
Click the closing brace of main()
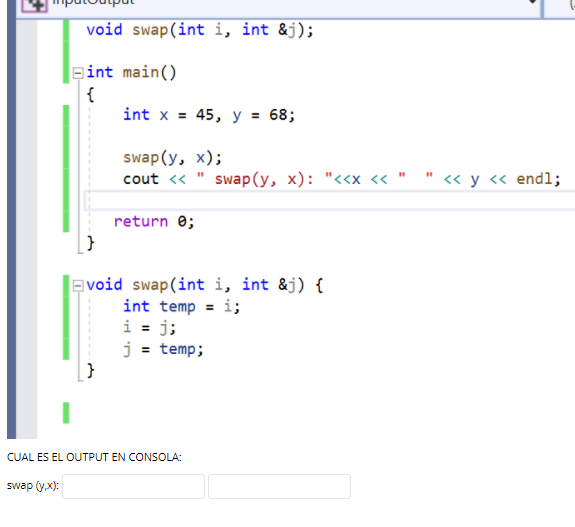90,243
